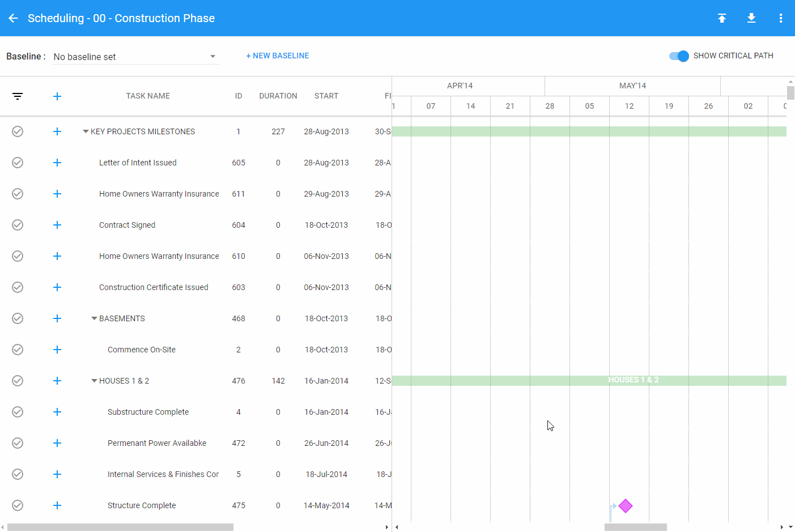Image resolution: width=795 pixels, height=532 pixels.
Task: Go back using the arrow icon
Action: 14,18
